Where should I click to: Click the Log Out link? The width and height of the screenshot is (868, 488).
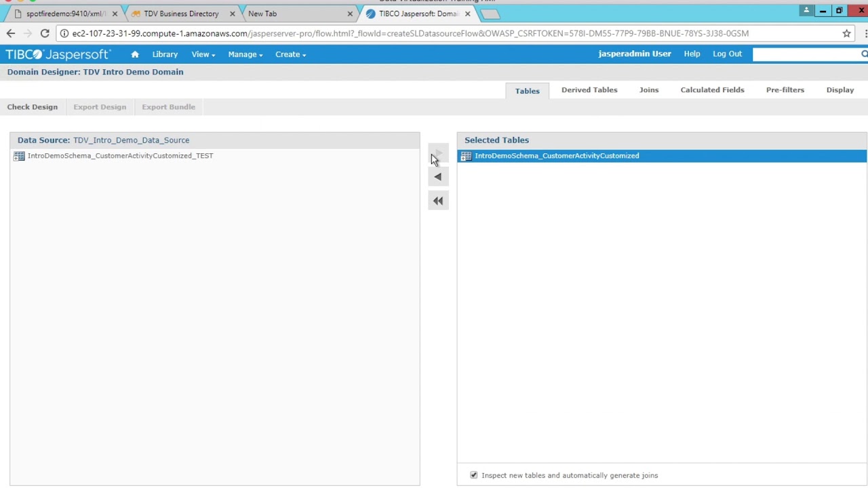tap(727, 54)
